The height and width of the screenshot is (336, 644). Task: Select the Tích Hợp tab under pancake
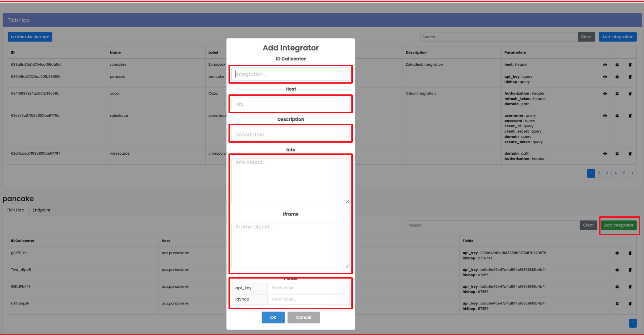[x=15, y=210]
